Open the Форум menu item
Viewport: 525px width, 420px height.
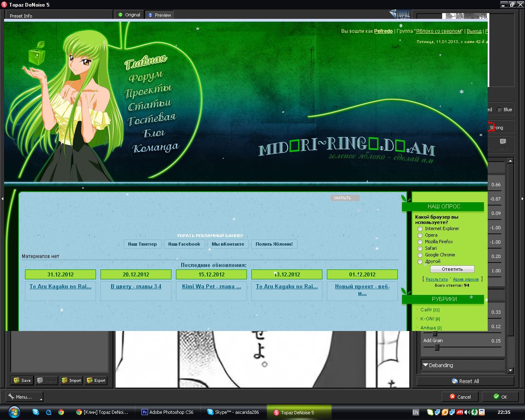tap(146, 76)
